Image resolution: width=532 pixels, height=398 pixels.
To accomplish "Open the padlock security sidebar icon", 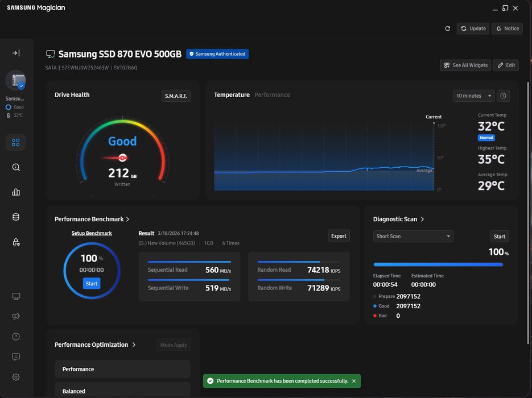I will 16,242.
